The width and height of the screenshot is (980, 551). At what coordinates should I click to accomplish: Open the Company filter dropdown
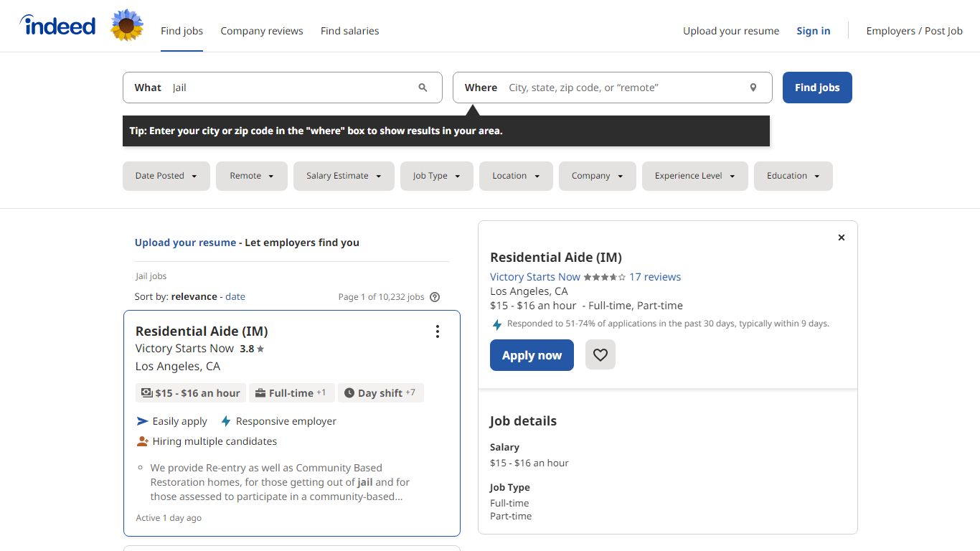598,176
